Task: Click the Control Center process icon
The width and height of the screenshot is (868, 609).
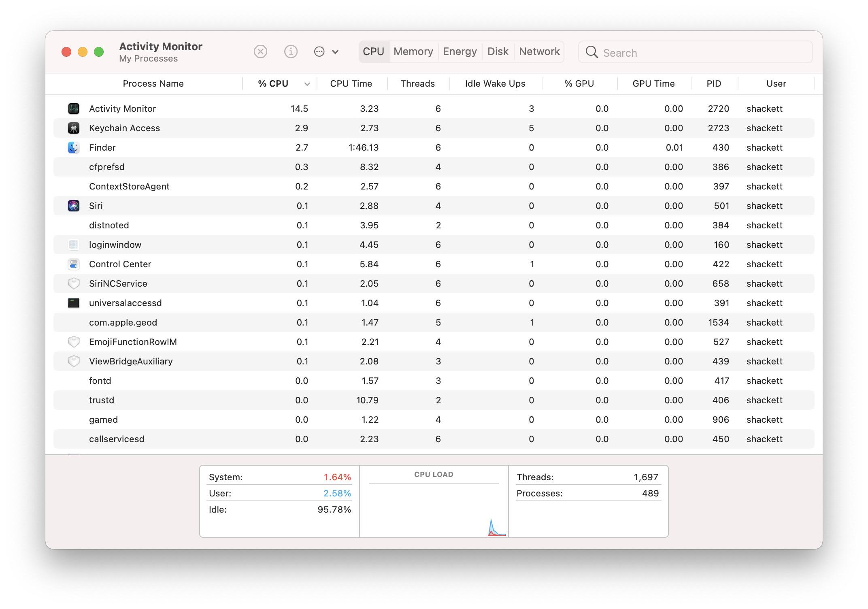Action: [74, 264]
